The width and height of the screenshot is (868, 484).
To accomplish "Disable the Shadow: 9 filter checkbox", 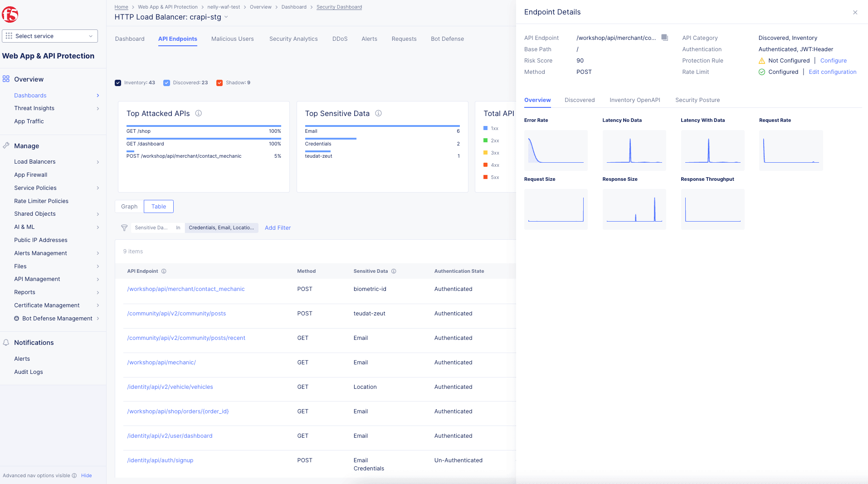I will pyautogui.click(x=220, y=82).
